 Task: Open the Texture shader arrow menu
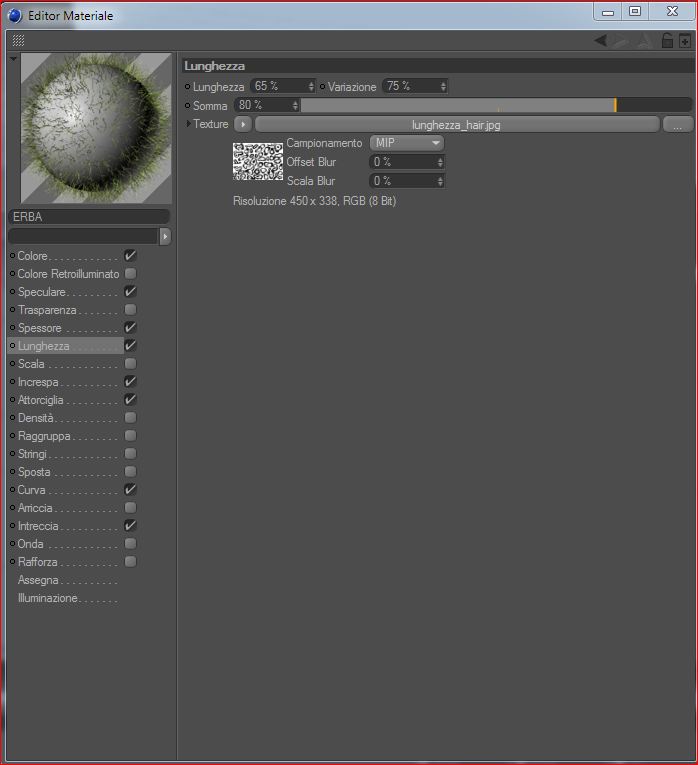click(x=243, y=124)
